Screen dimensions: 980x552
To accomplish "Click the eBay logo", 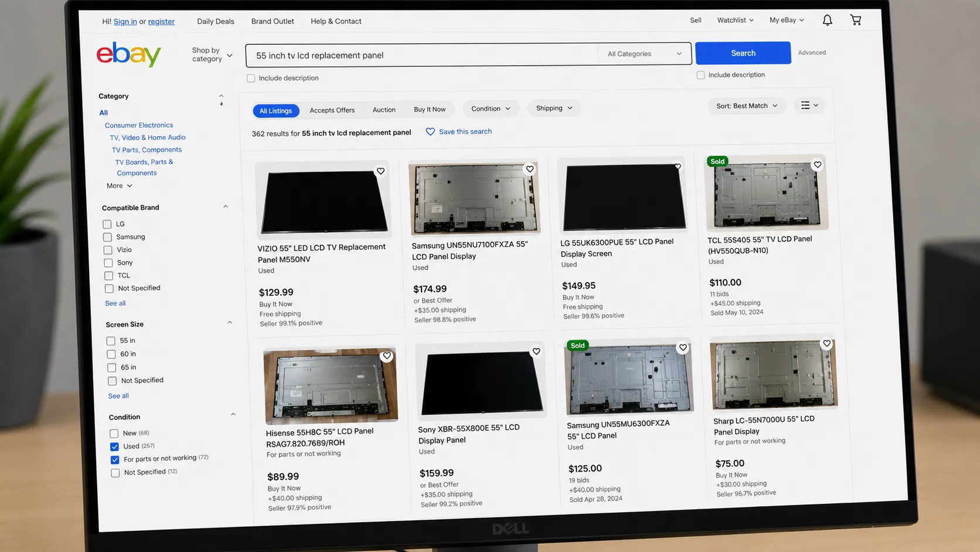I will (x=129, y=55).
